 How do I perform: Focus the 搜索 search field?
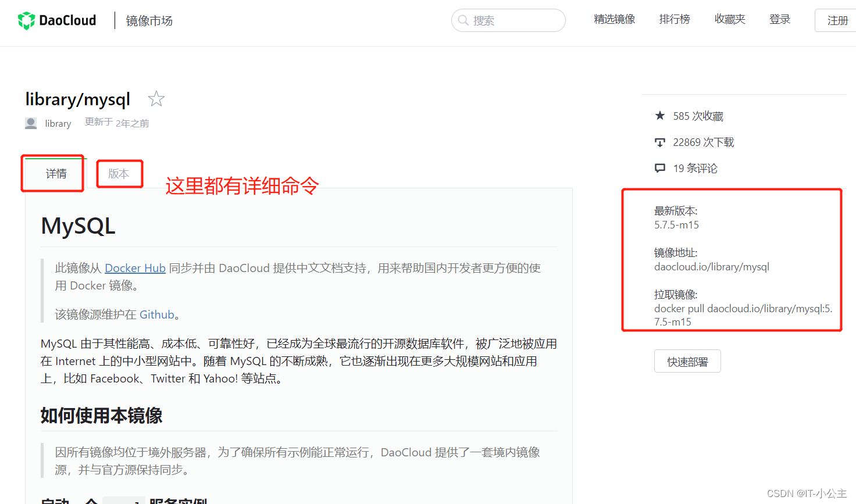point(508,20)
